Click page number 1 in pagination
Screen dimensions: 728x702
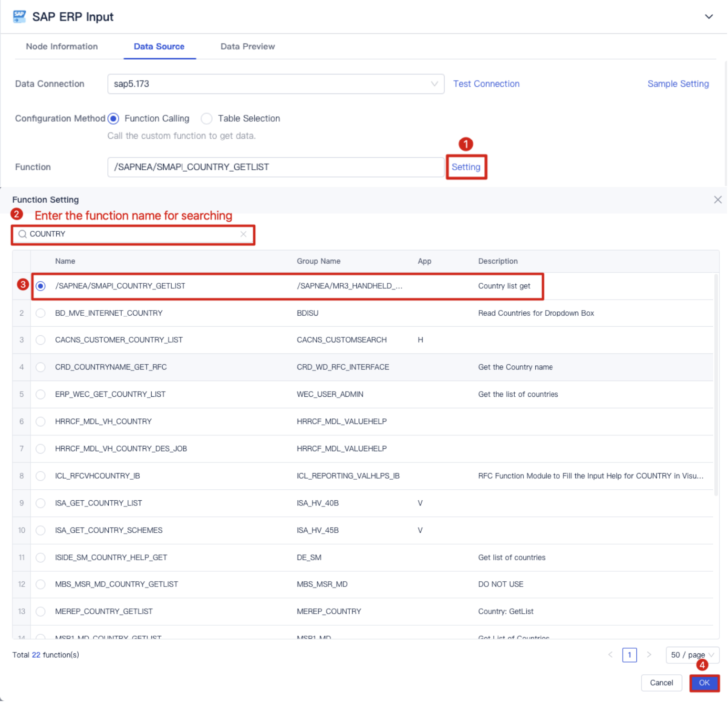click(630, 655)
